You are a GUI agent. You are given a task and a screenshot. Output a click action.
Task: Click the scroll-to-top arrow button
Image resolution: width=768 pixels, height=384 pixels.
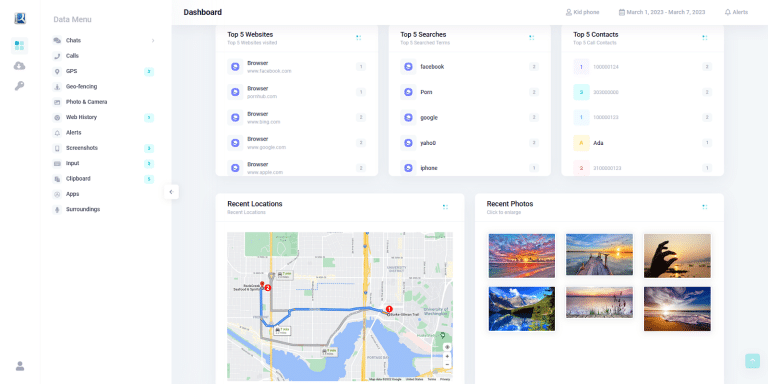pyautogui.click(x=752, y=360)
